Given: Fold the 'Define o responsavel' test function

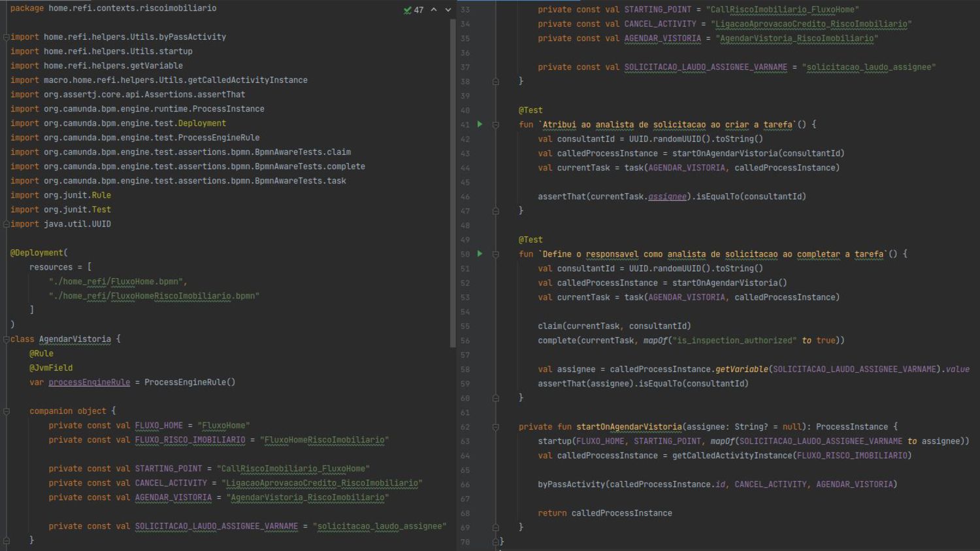Looking at the screenshot, I should [x=495, y=254].
